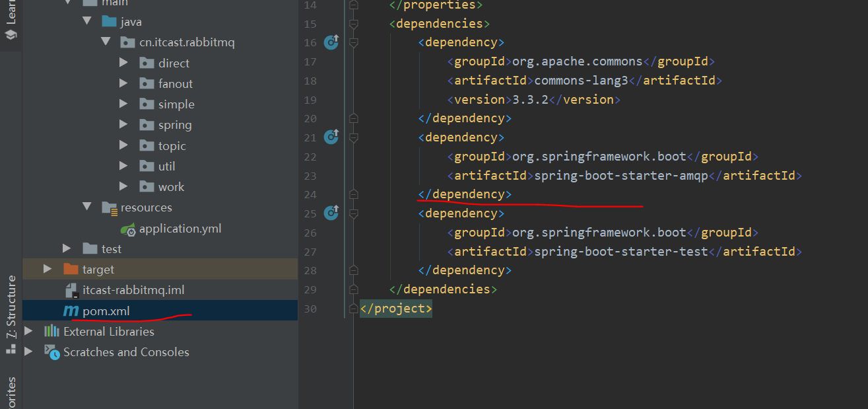This screenshot has width=868, height=409.
Task: Click line number 19 in gutter
Action: coord(310,100)
